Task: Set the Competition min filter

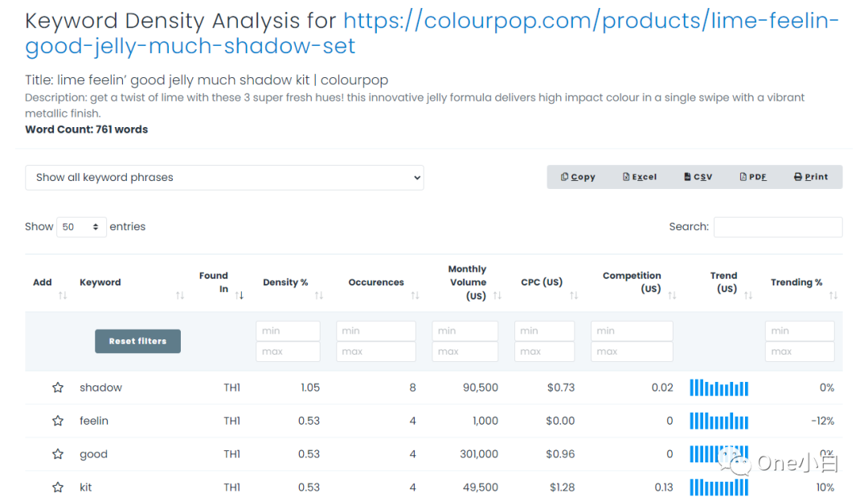Action: [x=632, y=331]
